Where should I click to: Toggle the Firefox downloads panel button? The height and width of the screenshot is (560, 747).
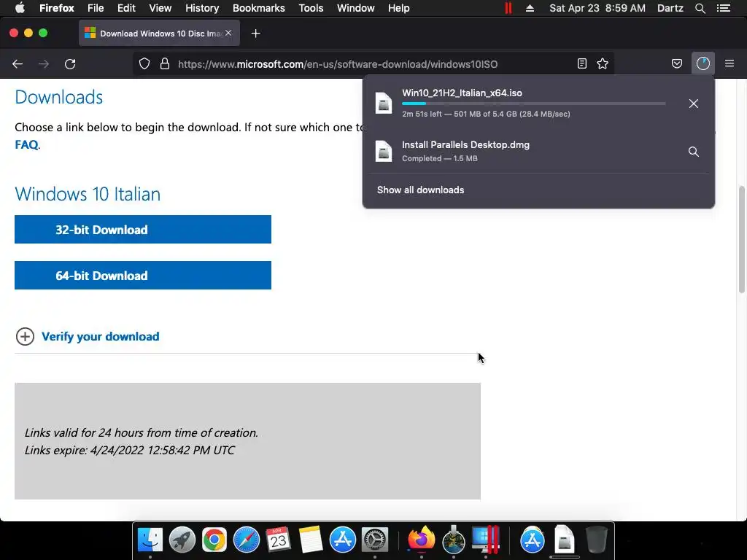pos(703,64)
